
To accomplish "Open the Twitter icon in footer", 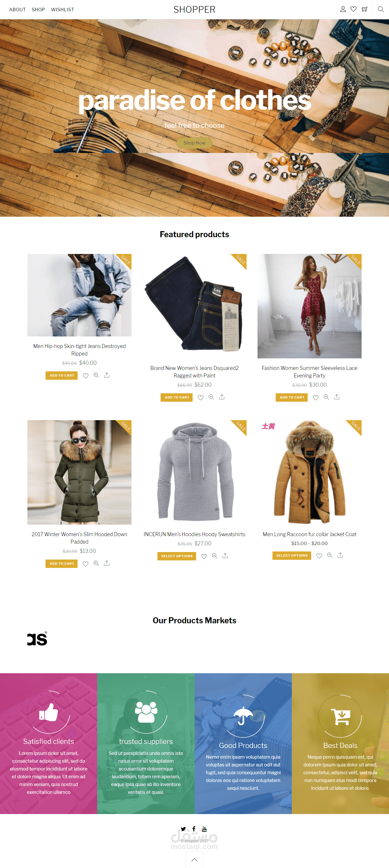I will click(x=183, y=829).
